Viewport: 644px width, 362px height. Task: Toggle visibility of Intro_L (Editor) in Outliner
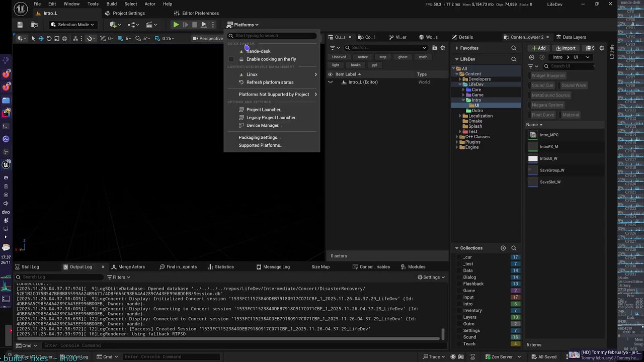[331, 82]
